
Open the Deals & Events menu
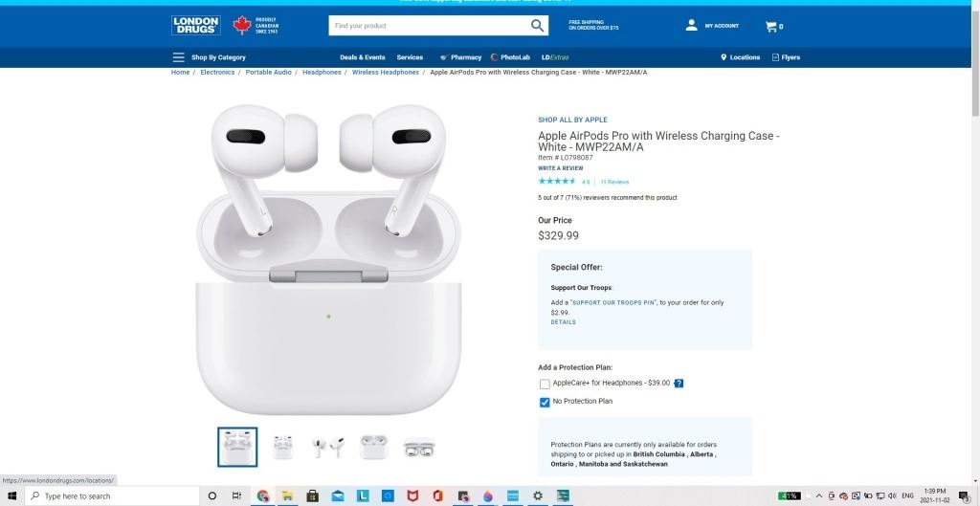click(363, 57)
